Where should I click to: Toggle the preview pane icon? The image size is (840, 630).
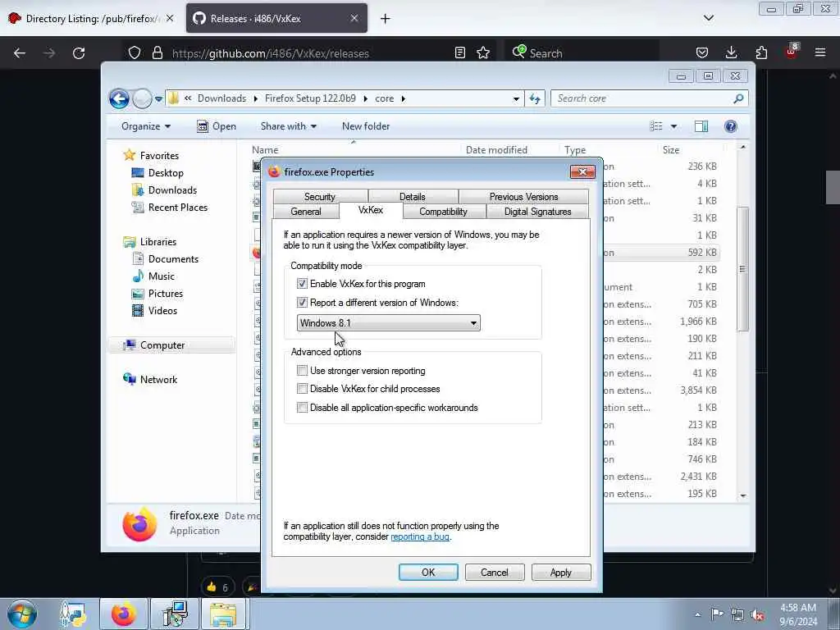coord(701,126)
